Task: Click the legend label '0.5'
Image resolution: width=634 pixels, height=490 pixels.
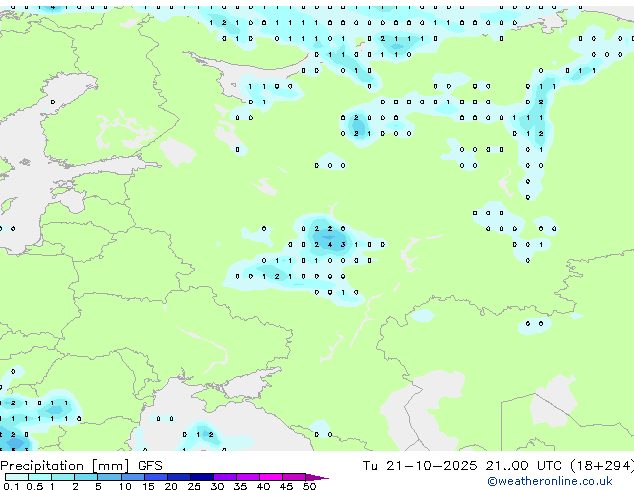Action: 35,486
